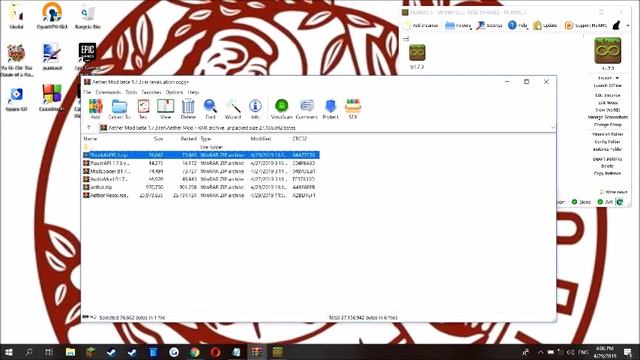Click View Worlds in MultiMC sidebar
Screen dimensions: 640x360
607,110
